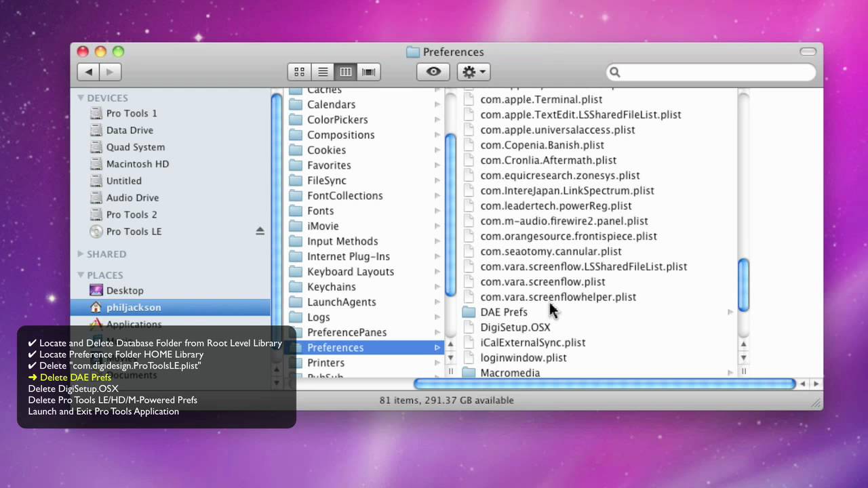The height and width of the screenshot is (488, 868).
Task: Open the LaunchAgents folder
Action: pos(341,302)
